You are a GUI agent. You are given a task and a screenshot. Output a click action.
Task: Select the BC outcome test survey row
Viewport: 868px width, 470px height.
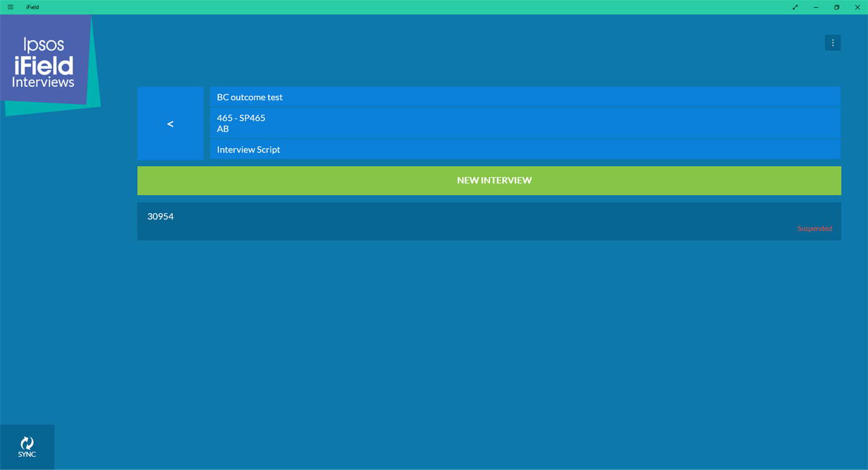[x=525, y=97]
